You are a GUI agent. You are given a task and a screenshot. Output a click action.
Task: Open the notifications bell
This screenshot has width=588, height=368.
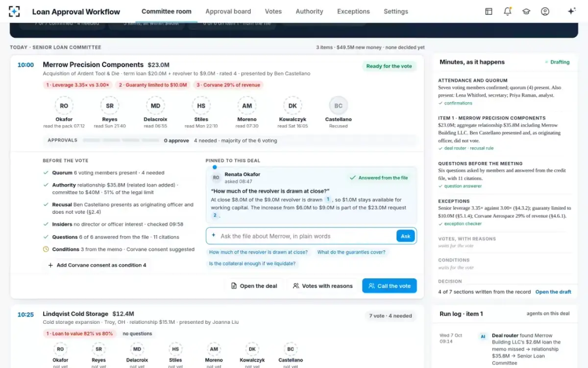pos(507,11)
